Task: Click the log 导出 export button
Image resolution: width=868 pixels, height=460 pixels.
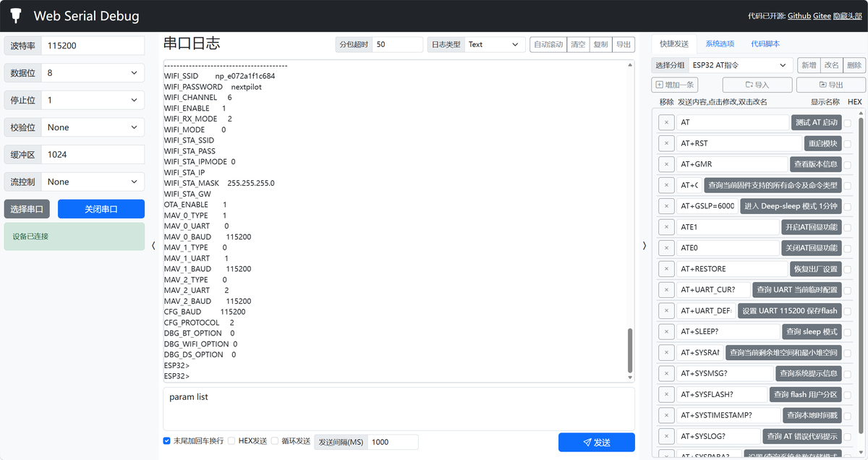Action: [x=624, y=44]
